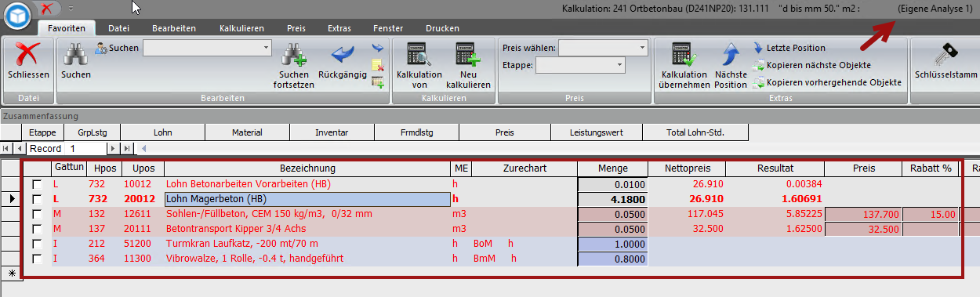980x297 pixels.
Task: Click the Upos cell 51200
Action: point(143,244)
